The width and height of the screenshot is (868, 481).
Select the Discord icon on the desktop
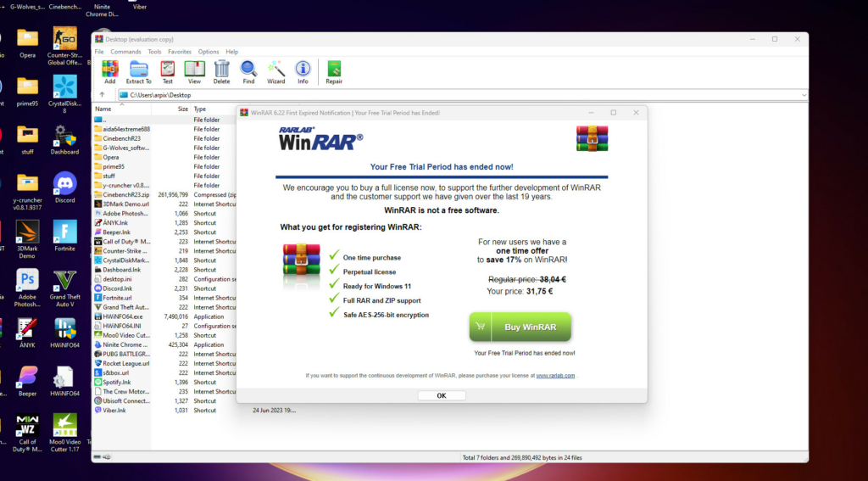point(64,186)
